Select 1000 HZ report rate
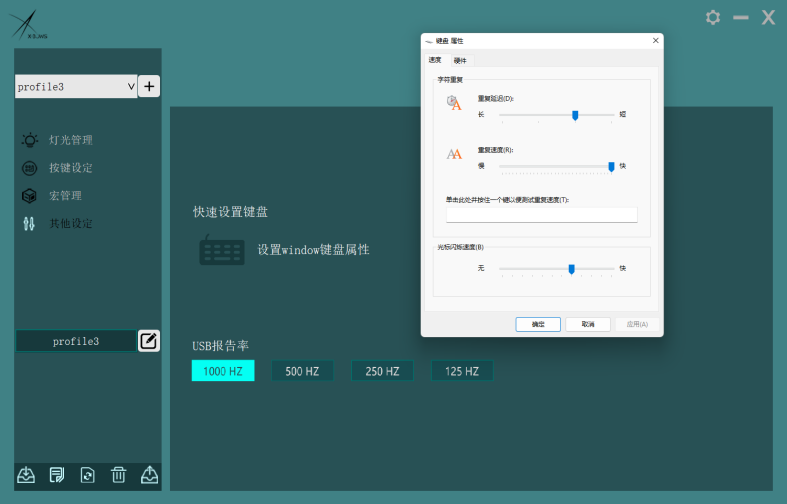 223,371
